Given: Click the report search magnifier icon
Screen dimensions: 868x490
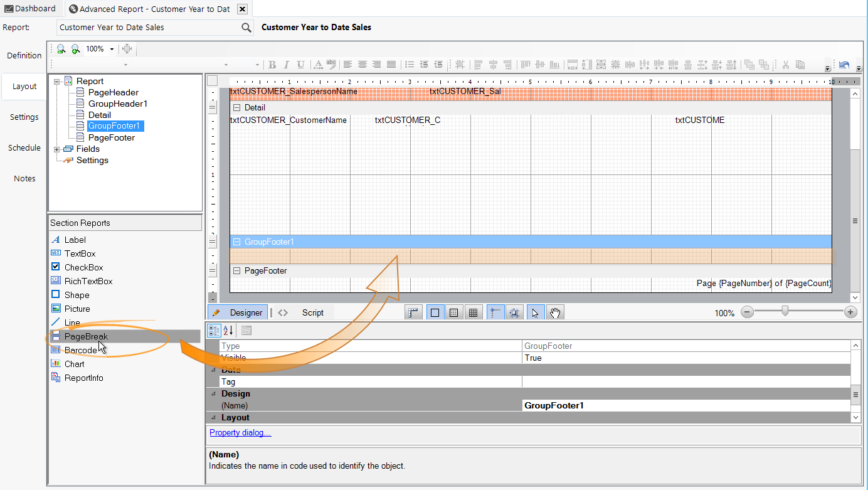Looking at the screenshot, I should (x=246, y=28).
